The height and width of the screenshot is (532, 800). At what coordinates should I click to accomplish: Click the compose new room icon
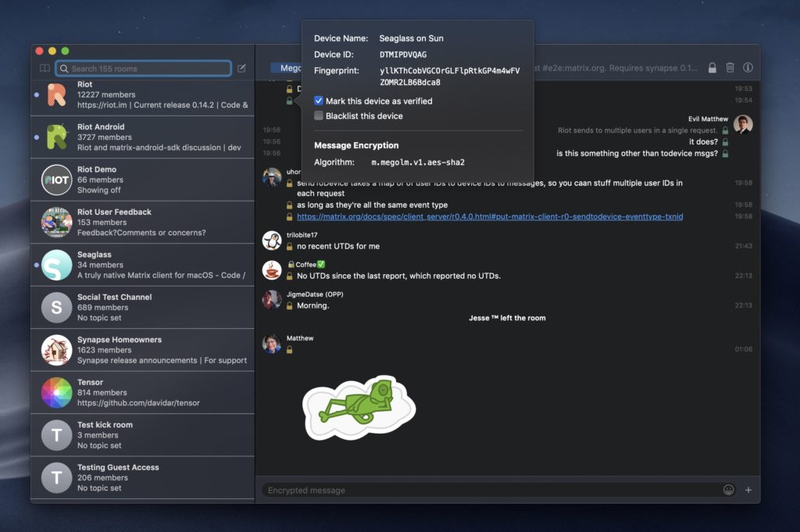[242, 69]
